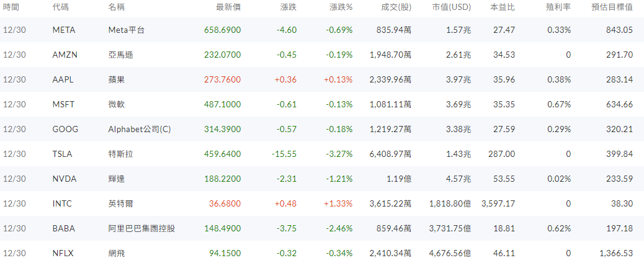644x263 pixels.
Task: Click the 市值(USD) column header
Action: (x=452, y=7)
